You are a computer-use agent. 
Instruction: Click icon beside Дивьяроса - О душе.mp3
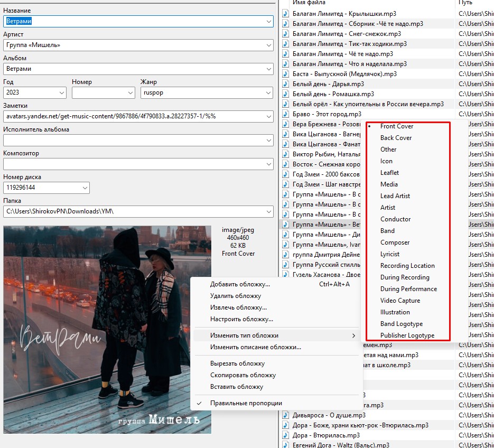click(286, 415)
